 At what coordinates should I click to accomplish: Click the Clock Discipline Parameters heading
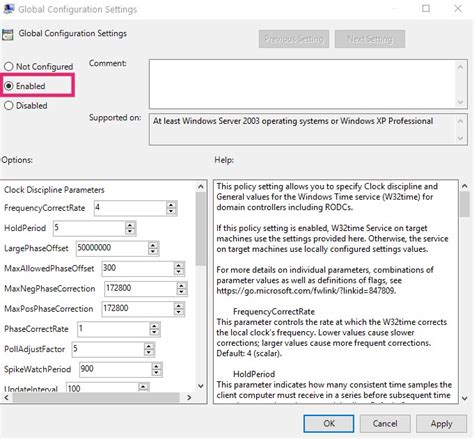[54, 190]
